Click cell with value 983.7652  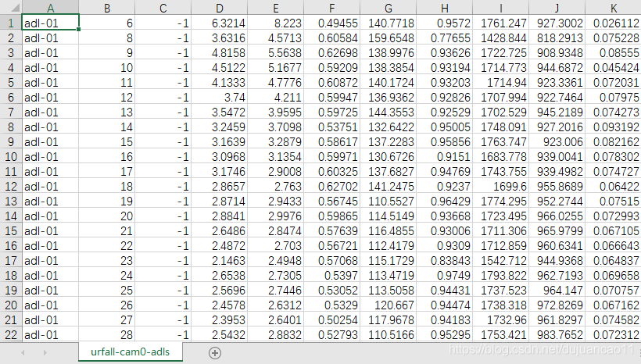pos(557,335)
